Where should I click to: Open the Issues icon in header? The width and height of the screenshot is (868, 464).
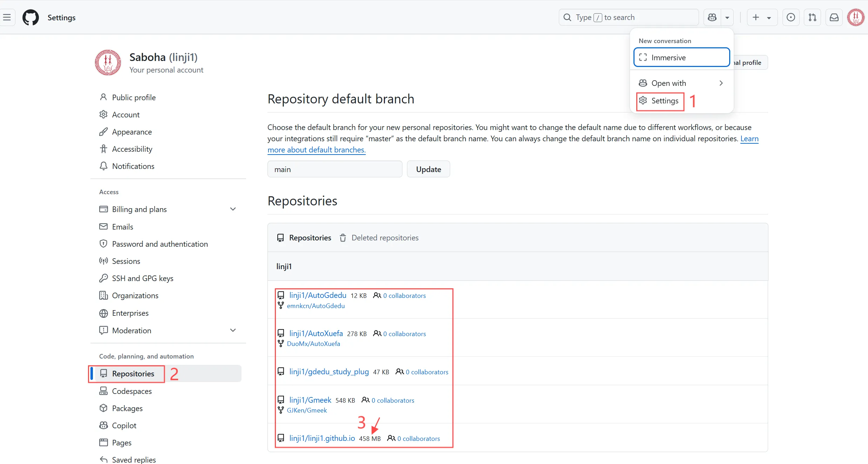coord(791,17)
